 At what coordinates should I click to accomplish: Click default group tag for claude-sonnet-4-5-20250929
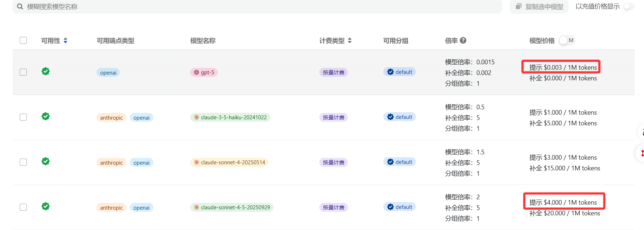pos(399,207)
